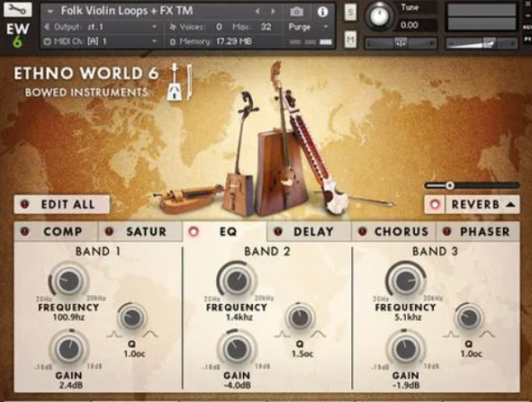Click Band 2 narrow Q curve icon

pyautogui.click(x=282, y=335)
